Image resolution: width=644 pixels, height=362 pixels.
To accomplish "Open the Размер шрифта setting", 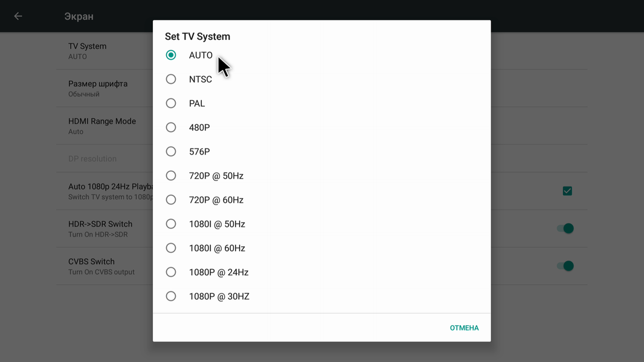I will [103, 88].
